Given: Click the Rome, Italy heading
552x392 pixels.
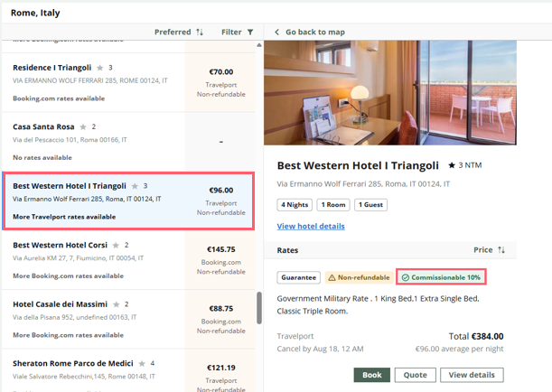Looking at the screenshot, I should pos(35,13).
